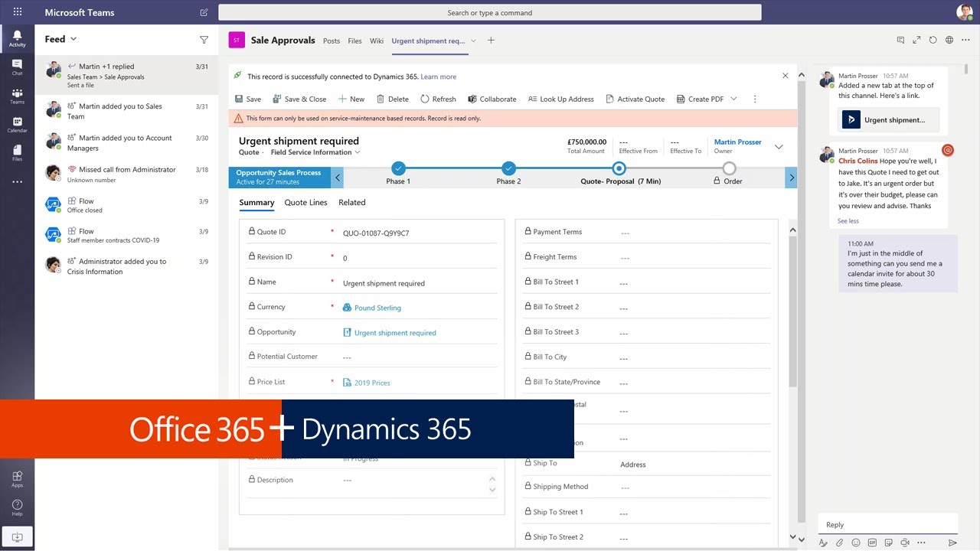
Task: Expand the quote header chevron next to Owner
Action: (x=779, y=147)
